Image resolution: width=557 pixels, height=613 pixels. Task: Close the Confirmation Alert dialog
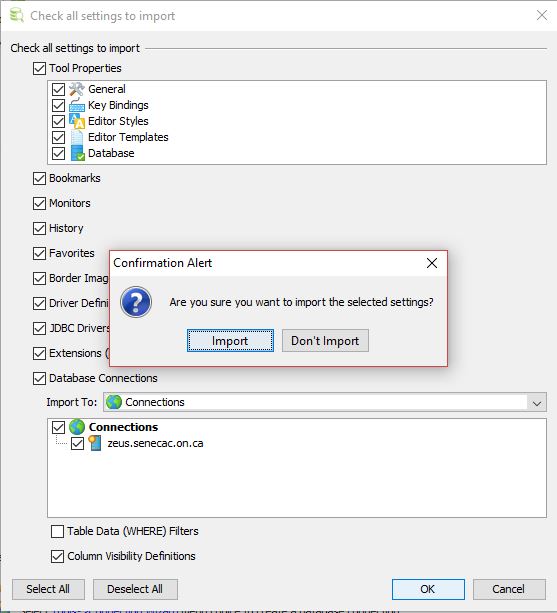coord(432,263)
